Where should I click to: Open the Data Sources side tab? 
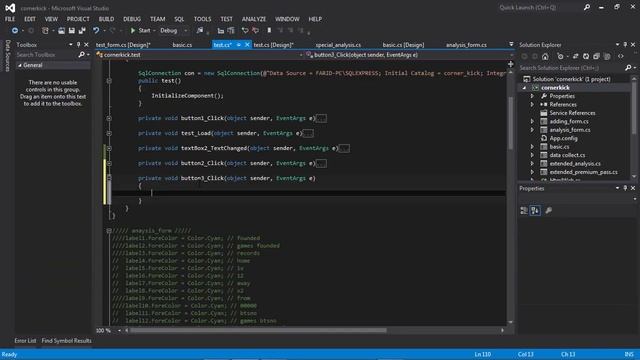(x=7, y=56)
